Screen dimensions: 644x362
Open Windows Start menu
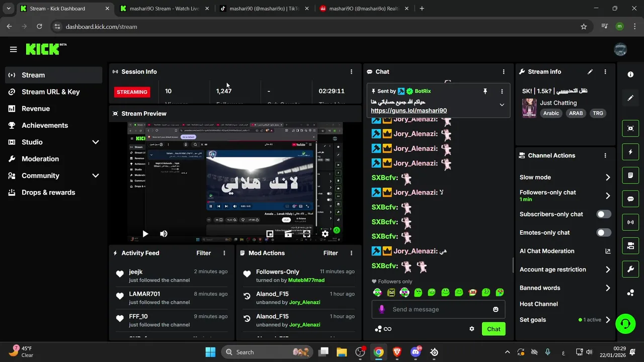point(210,352)
